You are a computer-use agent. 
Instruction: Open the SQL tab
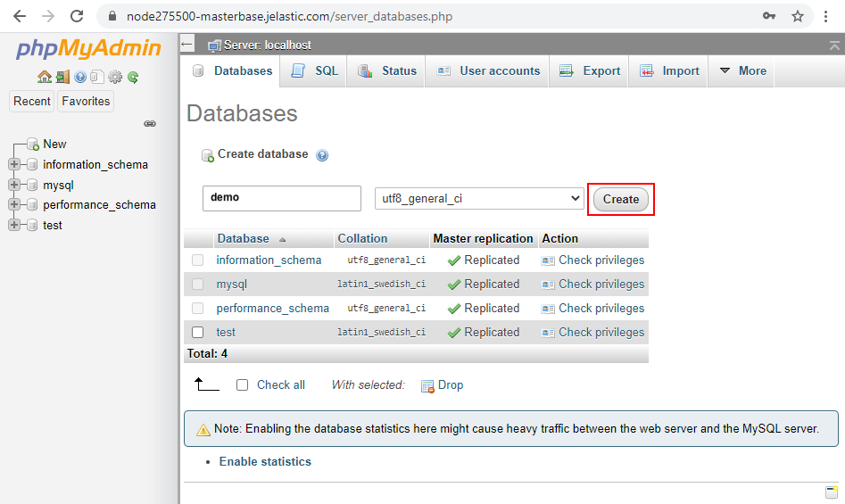pyautogui.click(x=314, y=71)
